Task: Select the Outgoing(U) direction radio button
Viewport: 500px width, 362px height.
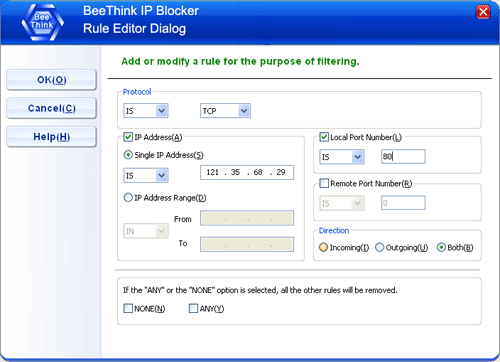Action: 379,247
